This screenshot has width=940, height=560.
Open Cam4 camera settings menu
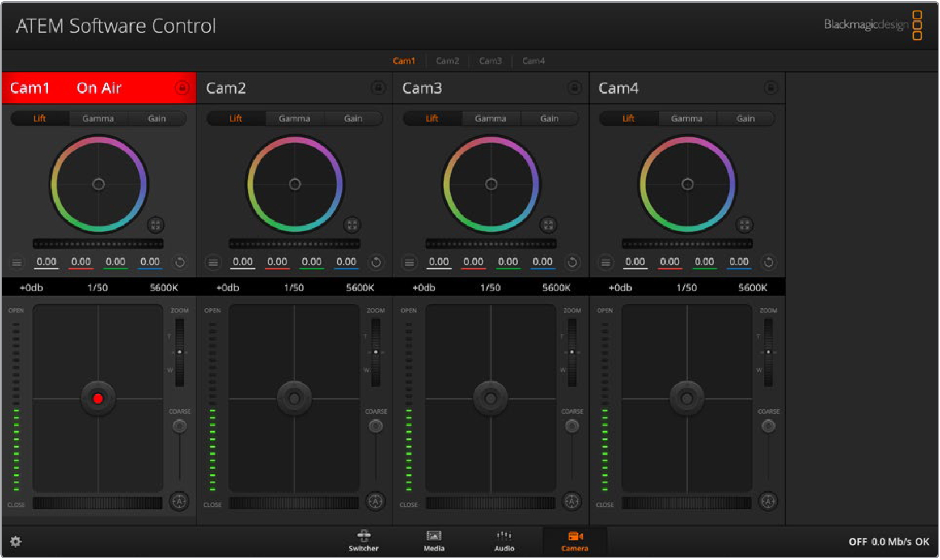click(606, 262)
